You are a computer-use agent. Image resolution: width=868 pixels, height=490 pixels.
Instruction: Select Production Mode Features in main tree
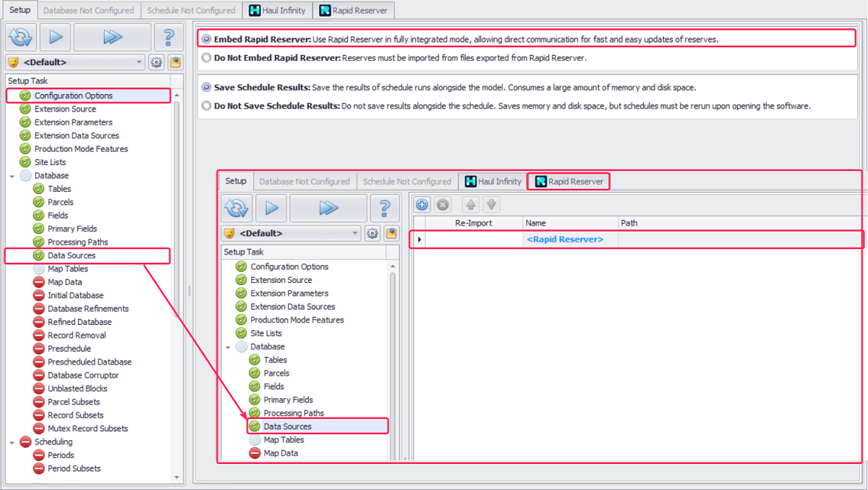pyautogui.click(x=81, y=149)
